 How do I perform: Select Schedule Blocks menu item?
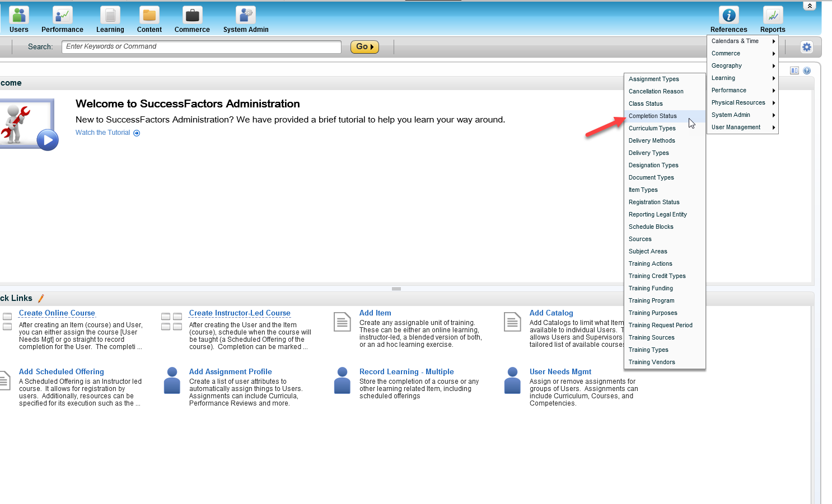tap(665, 227)
